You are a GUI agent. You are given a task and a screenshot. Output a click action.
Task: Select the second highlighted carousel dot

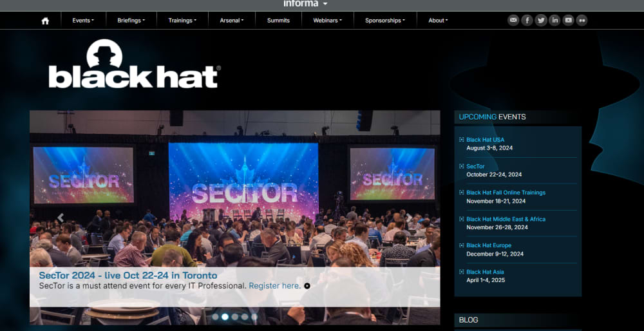pos(225,317)
